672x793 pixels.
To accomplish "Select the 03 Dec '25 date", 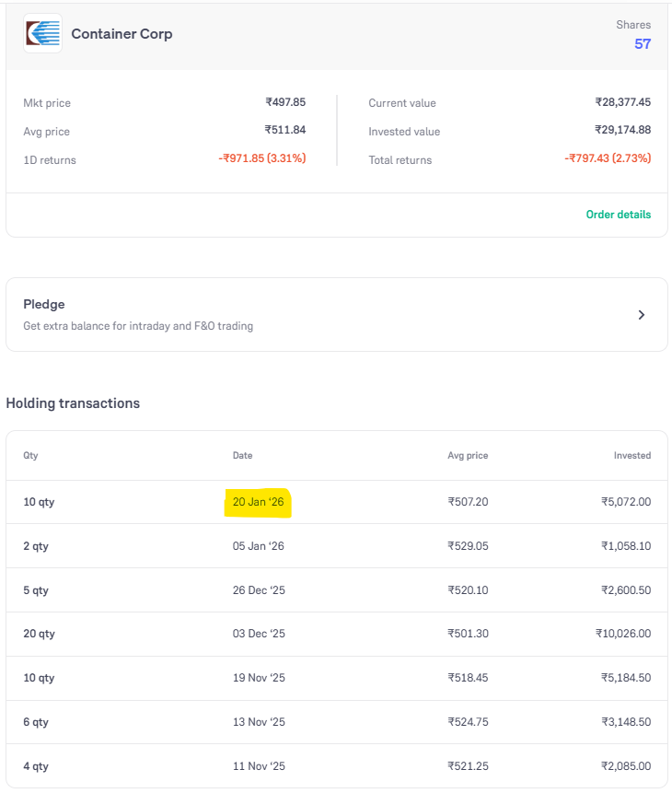I will [x=259, y=634].
